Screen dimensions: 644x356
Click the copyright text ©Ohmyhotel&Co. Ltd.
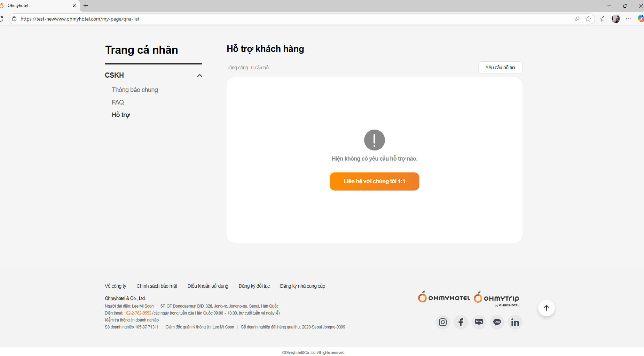tap(314, 353)
